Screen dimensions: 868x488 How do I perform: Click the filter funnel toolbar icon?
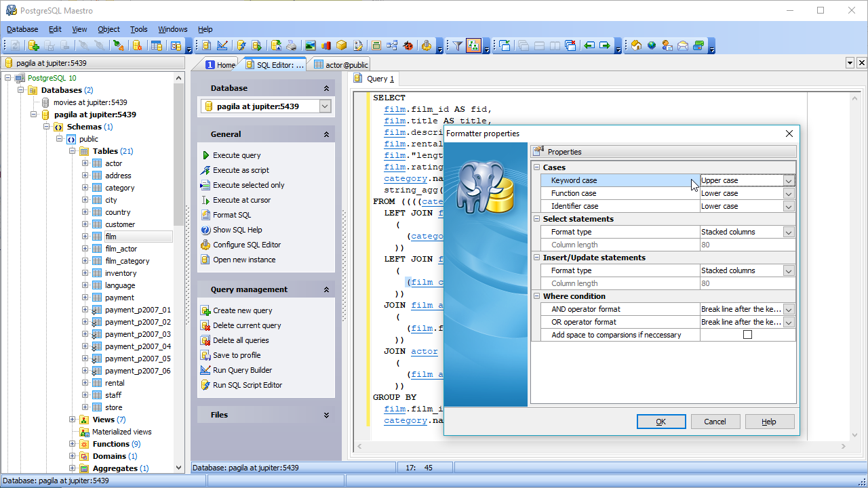click(458, 45)
